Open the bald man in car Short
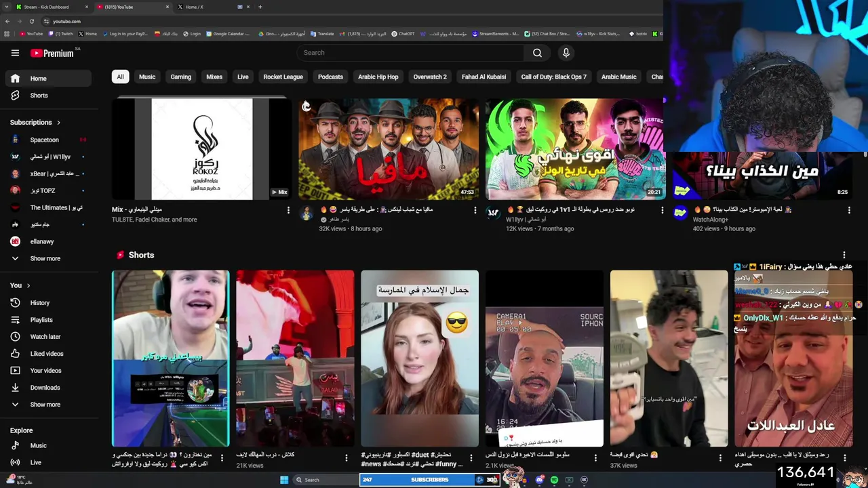Screen dimensions: 868x488 click(x=544, y=359)
